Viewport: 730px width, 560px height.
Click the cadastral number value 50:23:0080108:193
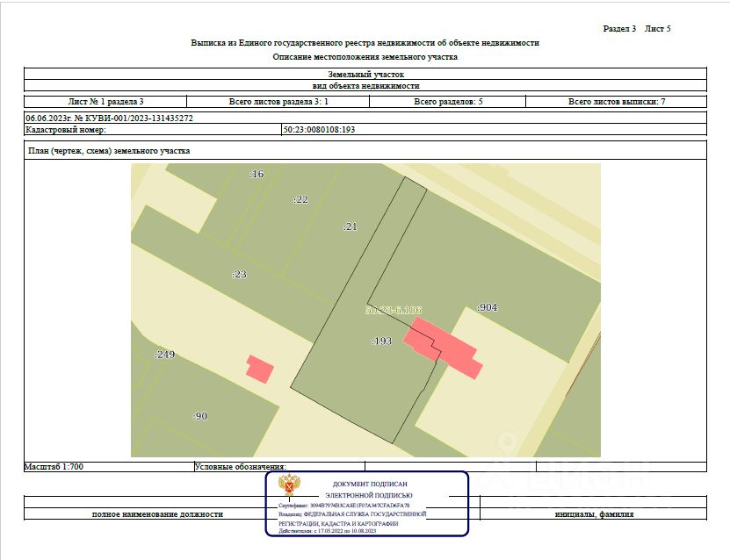[x=318, y=130]
